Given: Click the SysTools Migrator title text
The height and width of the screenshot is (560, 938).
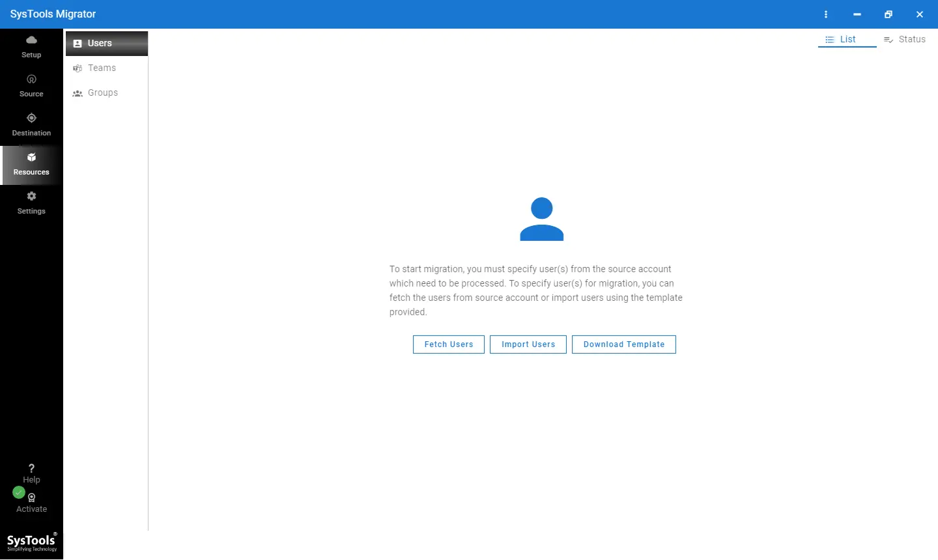Looking at the screenshot, I should pos(53,14).
